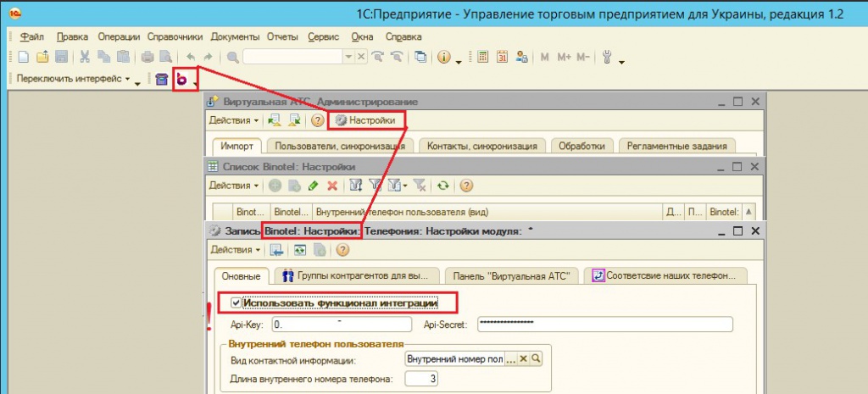Image resolution: width=868 pixels, height=394 pixels.
Task: Click the Настройки button in Виртуальная АТС
Action: [366, 120]
